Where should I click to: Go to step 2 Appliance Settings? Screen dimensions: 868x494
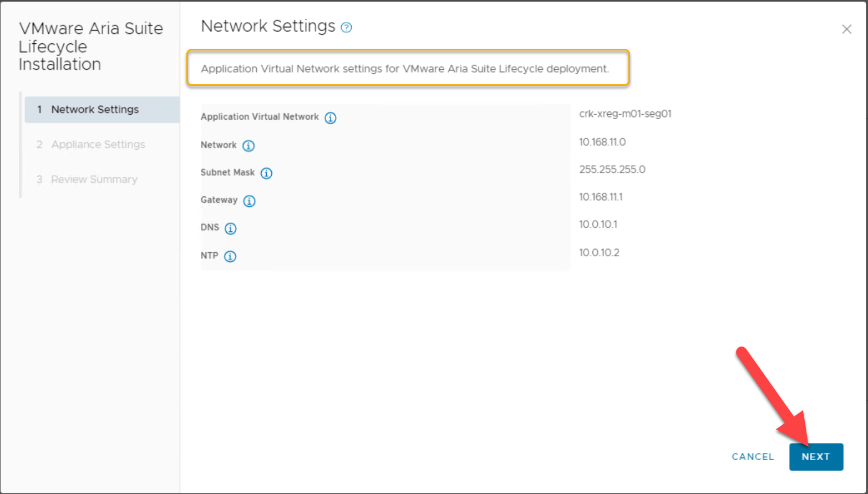[98, 145]
